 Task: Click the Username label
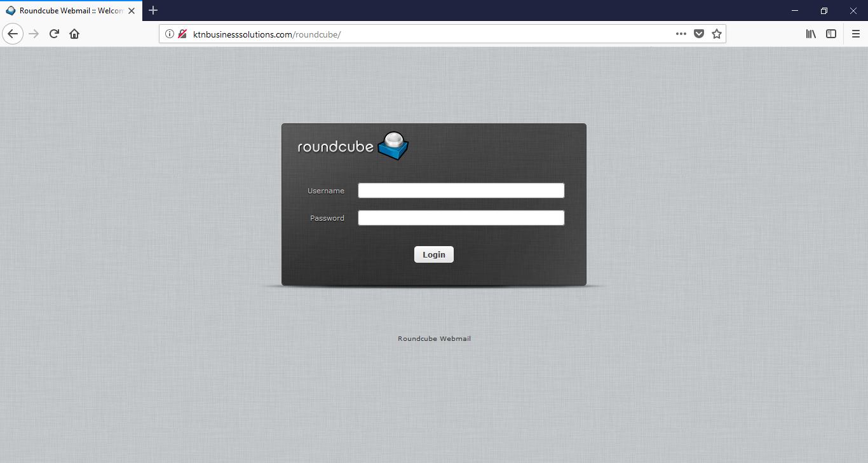tap(326, 191)
